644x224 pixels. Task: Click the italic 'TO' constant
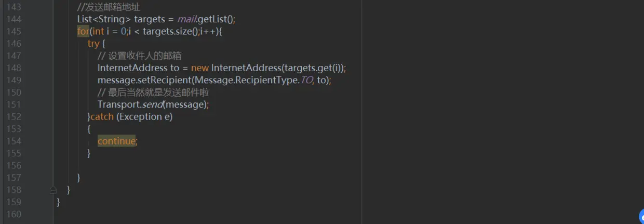tap(306, 80)
